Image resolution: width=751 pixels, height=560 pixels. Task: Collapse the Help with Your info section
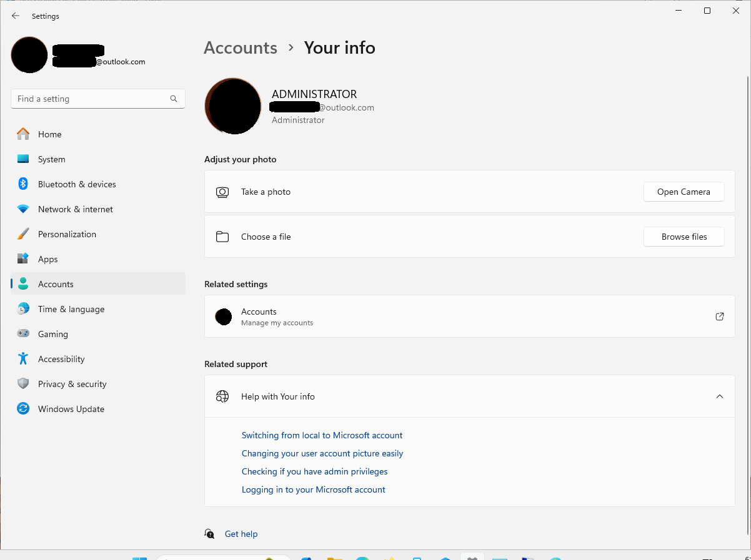pos(720,396)
